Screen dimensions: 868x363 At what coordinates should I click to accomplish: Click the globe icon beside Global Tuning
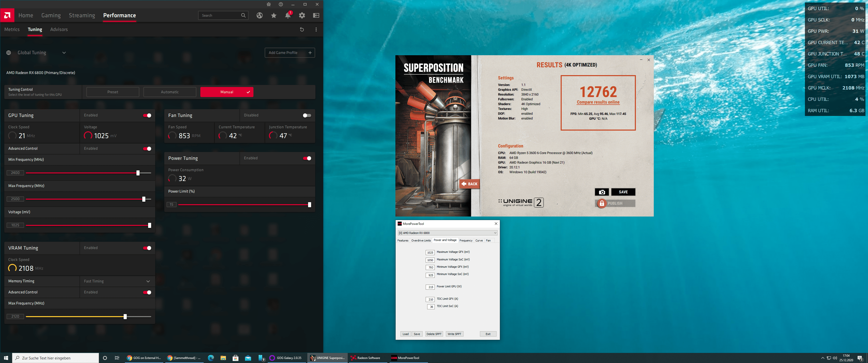pos(9,53)
